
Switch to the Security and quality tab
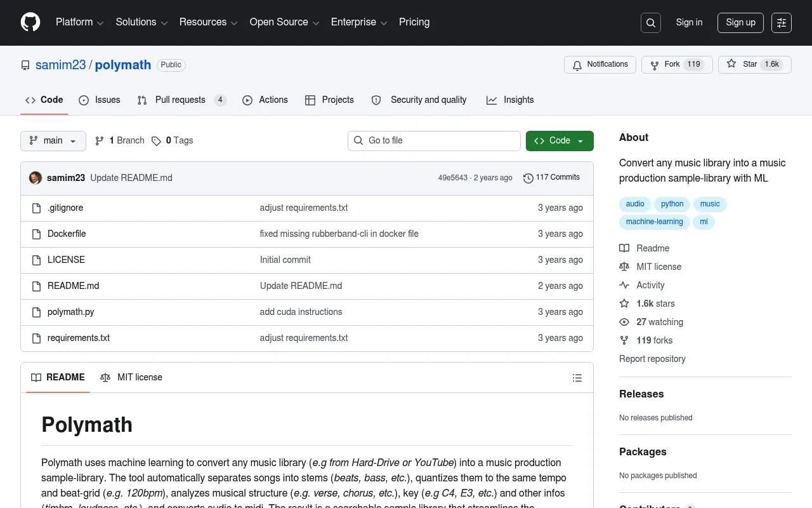(x=419, y=100)
